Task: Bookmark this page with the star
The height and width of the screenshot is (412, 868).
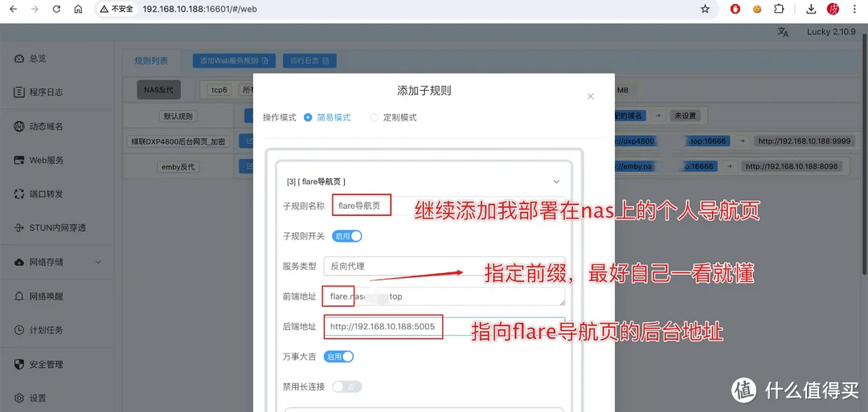Action: click(705, 9)
